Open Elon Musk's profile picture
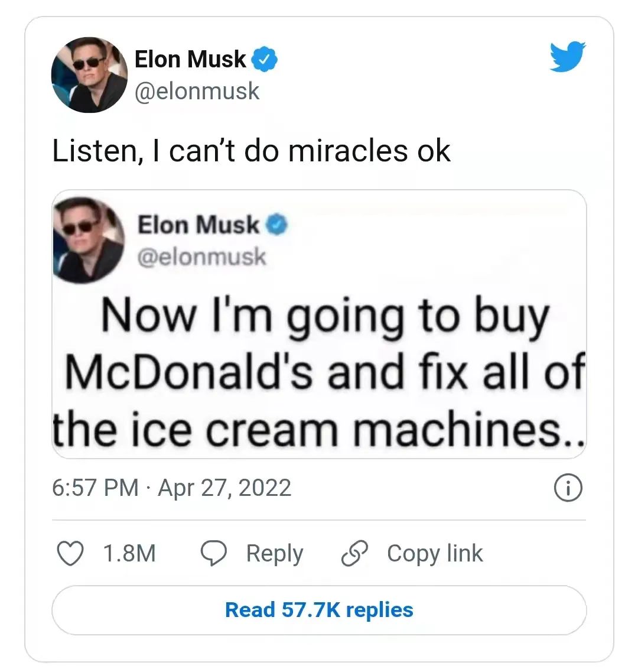 89,75
